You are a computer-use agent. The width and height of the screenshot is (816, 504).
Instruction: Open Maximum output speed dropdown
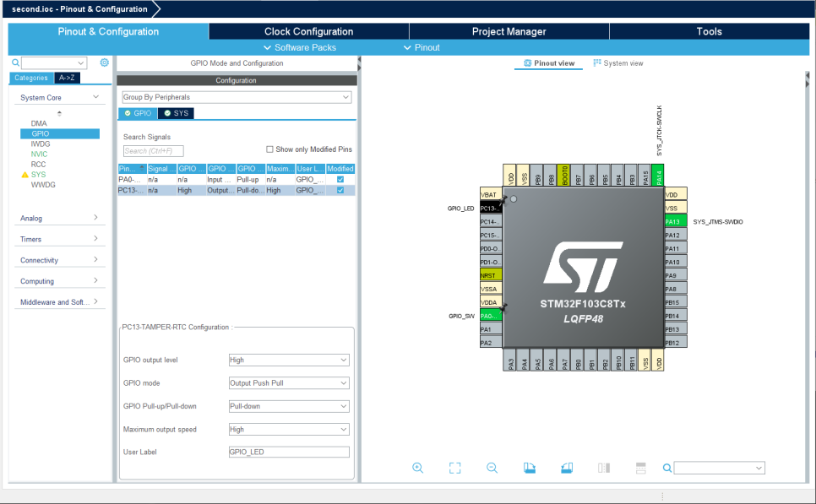tap(289, 429)
